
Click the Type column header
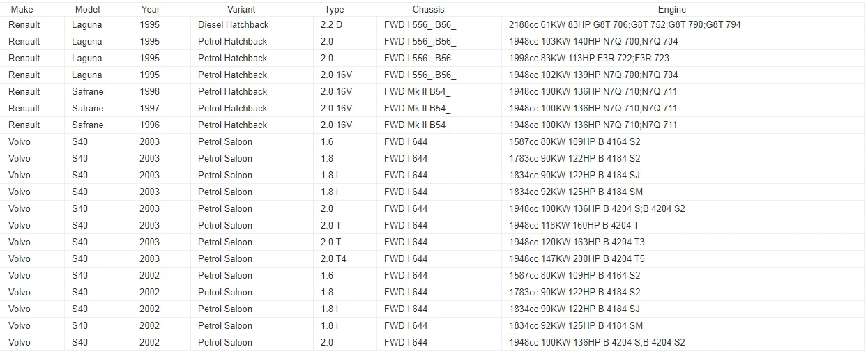pos(334,9)
